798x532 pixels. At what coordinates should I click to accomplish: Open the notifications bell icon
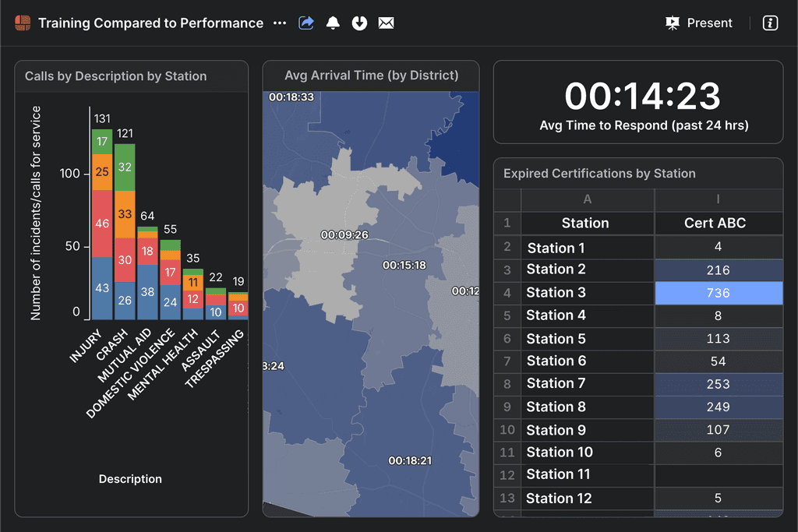pyautogui.click(x=333, y=23)
